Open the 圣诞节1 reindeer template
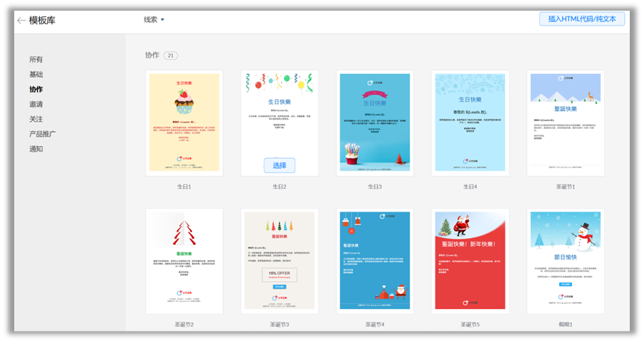Viewport: 644px width, 342px height. 566,123
